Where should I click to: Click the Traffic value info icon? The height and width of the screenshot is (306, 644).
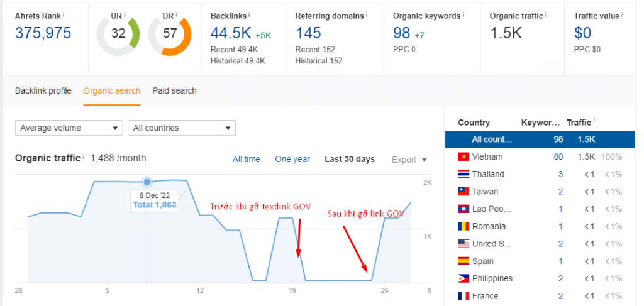(x=622, y=14)
